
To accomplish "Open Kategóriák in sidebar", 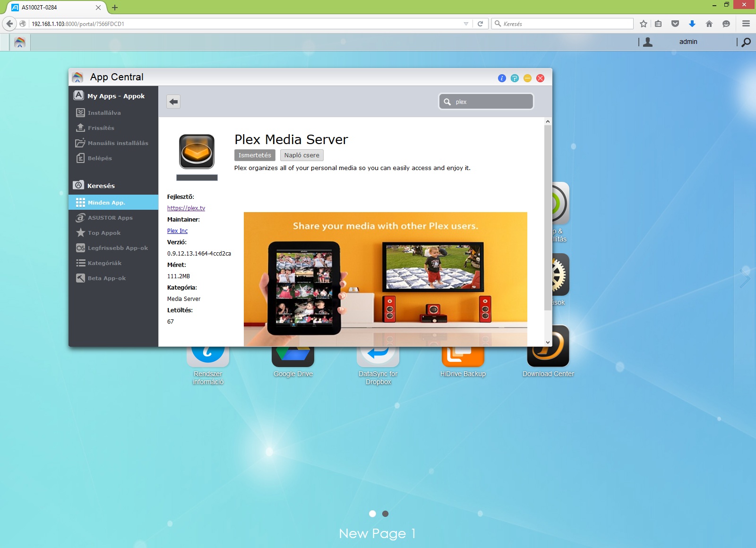I will [x=113, y=263].
